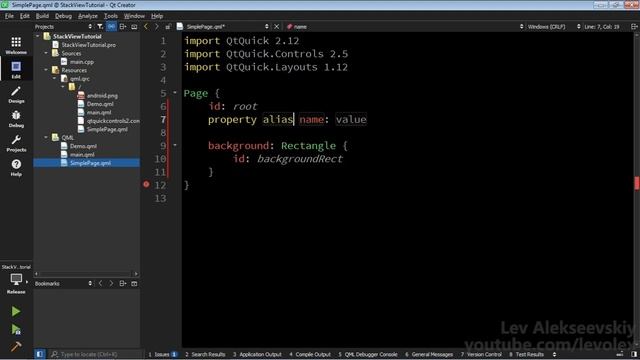
Task: Open the File menu
Action: coord(9,16)
